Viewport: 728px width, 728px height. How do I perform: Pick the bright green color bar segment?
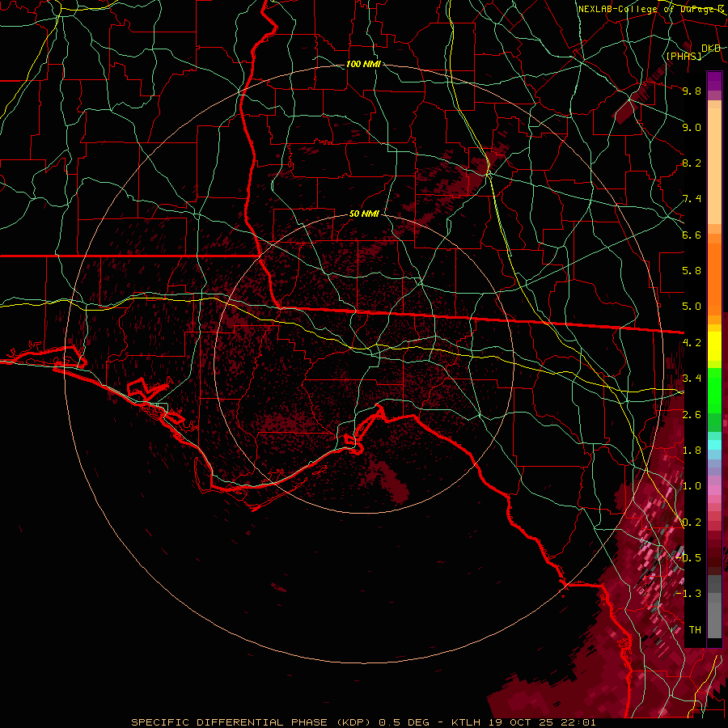pos(714,391)
